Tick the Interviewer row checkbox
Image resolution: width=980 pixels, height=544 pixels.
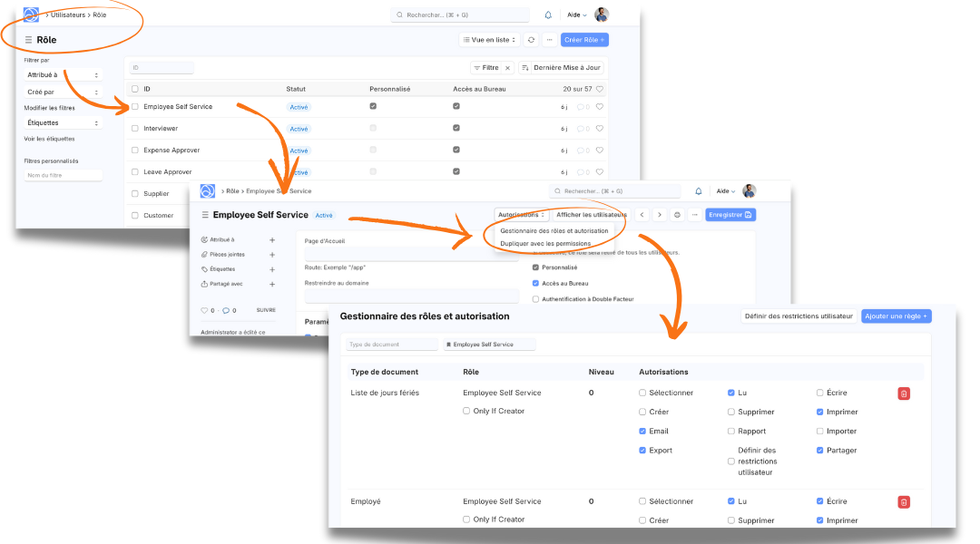tap(135, 129)
